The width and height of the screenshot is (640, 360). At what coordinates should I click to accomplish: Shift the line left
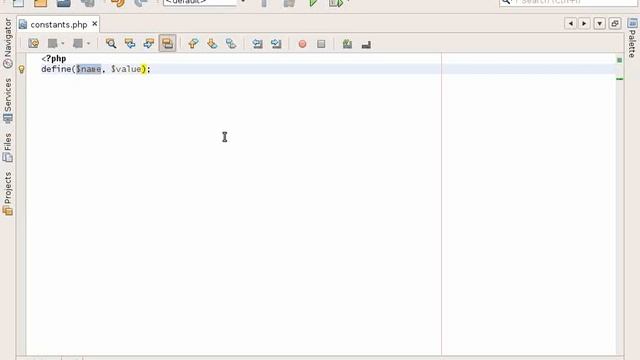tap(257, 43)
